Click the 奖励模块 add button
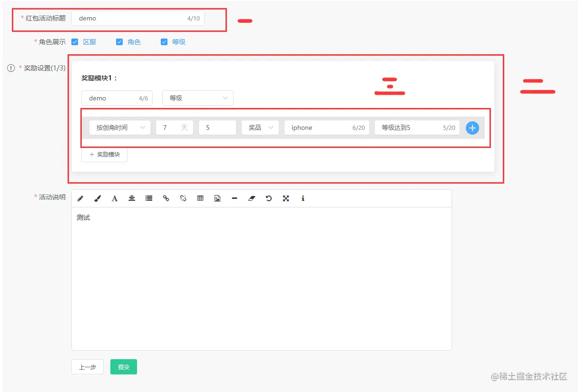The width and height of the screenshot is (578, 392). pyautogui.click(x=104, y=155)
